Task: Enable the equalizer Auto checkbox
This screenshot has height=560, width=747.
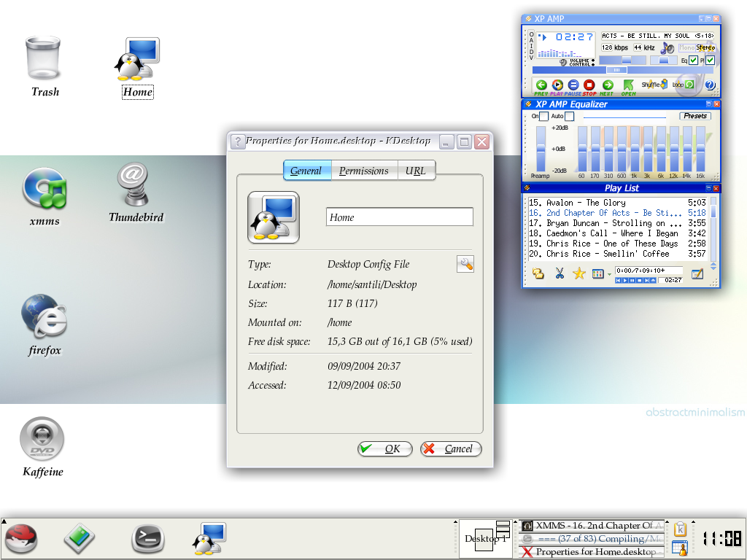Action: [x=569, y=116]
